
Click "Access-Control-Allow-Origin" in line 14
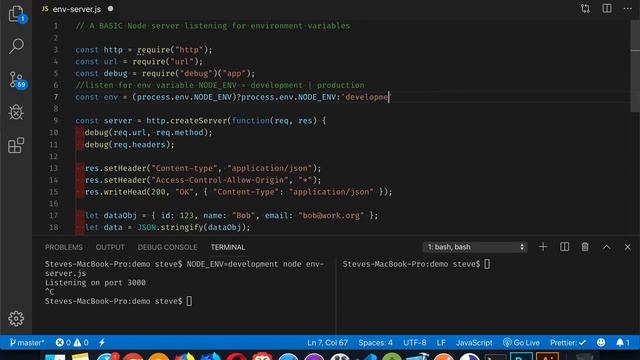click(x=220, y=180)
